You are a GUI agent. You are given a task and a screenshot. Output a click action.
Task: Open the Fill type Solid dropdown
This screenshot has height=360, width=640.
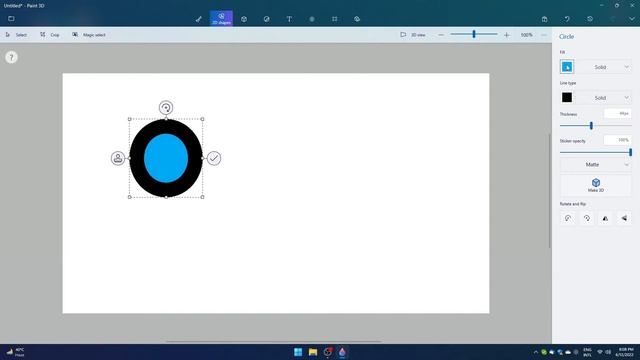[x=605, y=67]
